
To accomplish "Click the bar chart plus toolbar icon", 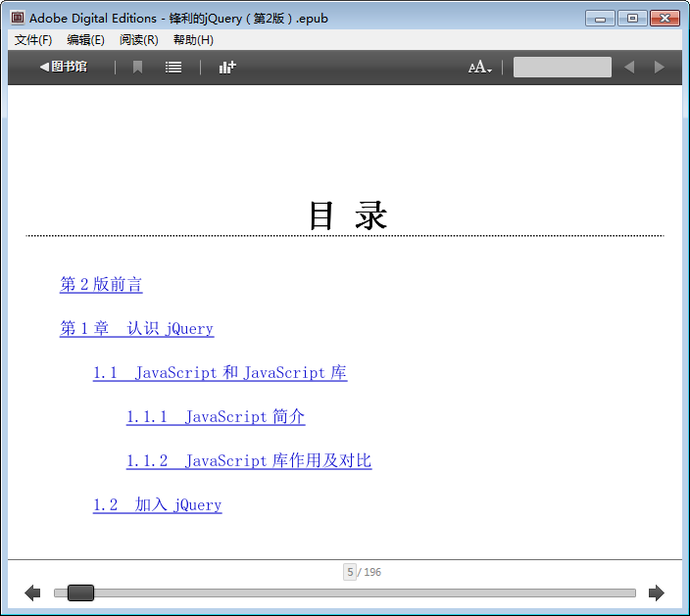I will click(227, 68).
